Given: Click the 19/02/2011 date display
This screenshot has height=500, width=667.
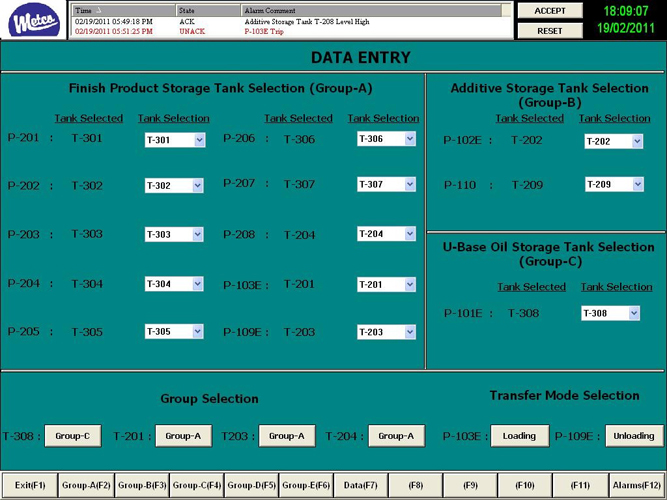Looking at the screenshot, I should click(626, 28).
